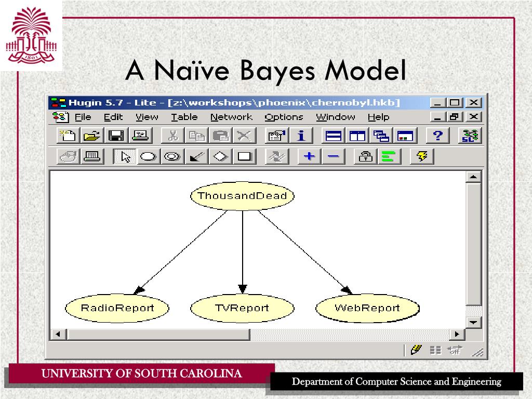Image resolution: width=532 pixels, height=399 pixels.
Task: Click the Paste toolbar icon
Action: pyautogui.click(x=220, y=136)
